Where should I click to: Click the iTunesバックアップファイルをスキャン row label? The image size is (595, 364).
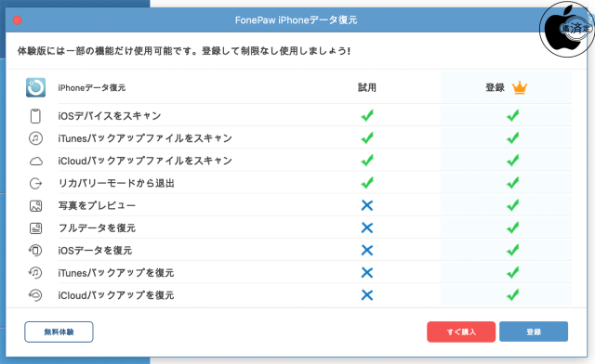pyautogui.click(x=145, y=138)
